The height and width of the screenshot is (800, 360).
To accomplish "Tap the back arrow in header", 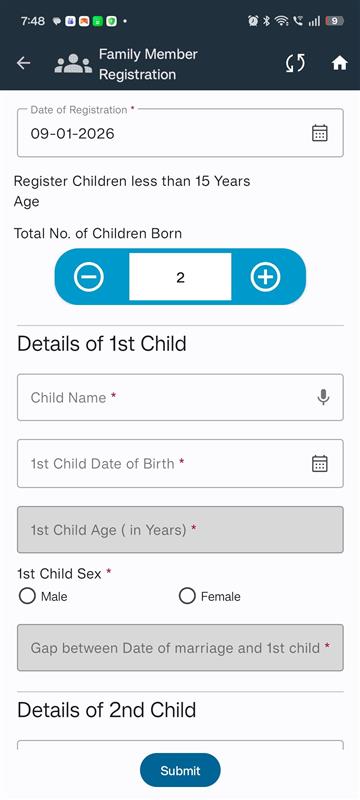I will (x=23, y=63).
